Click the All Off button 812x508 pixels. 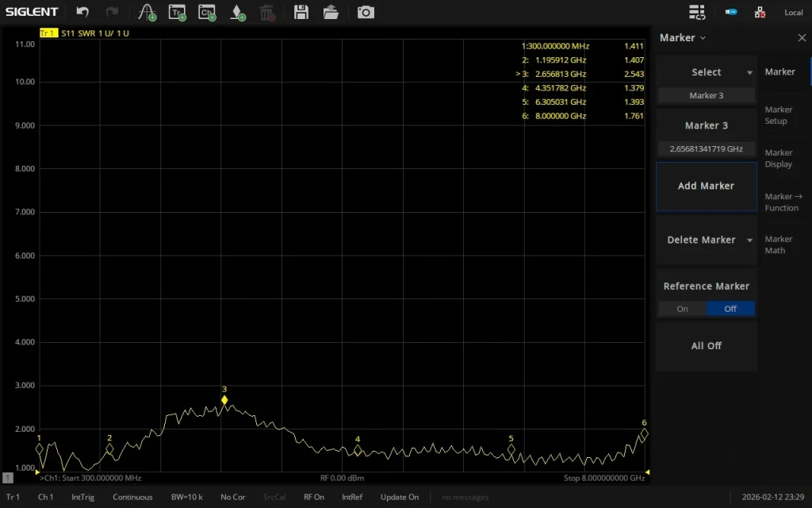(707, 346)
